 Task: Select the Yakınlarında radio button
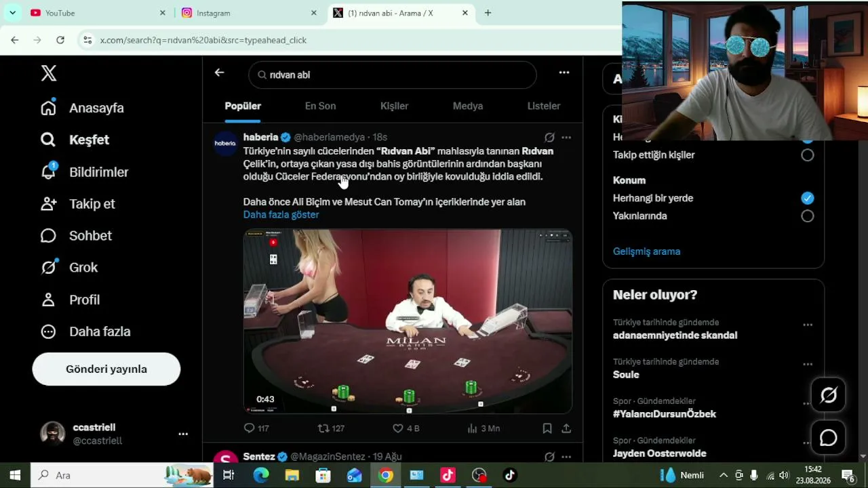point(807,216)
